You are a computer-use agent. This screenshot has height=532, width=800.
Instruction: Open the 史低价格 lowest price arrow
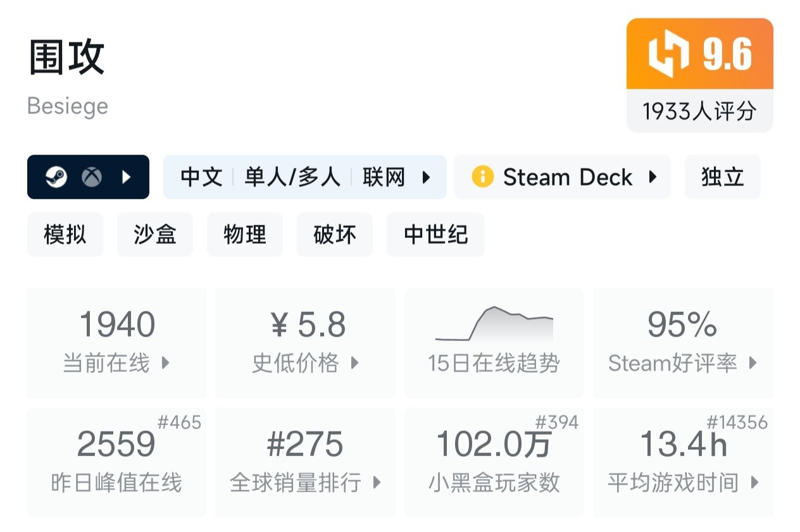click(354, 363)
